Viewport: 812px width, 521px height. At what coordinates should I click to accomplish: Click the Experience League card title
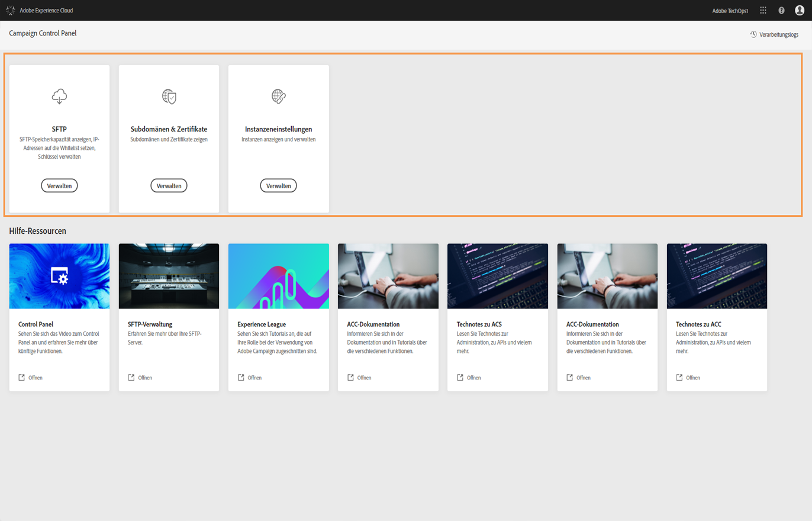pyautogui.click(x=262, y=324)
